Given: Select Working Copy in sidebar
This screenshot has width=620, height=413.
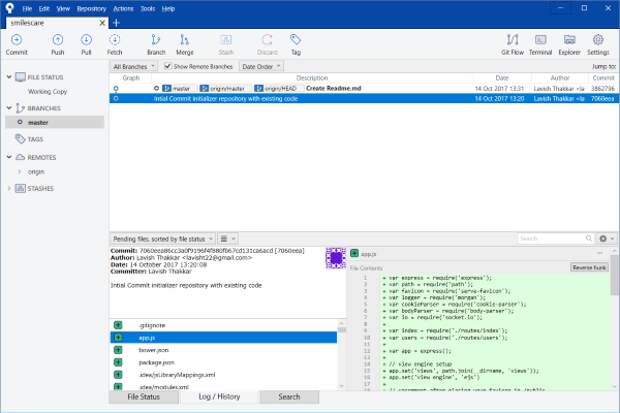Looking at the screenshot, I should coord(47,91).
